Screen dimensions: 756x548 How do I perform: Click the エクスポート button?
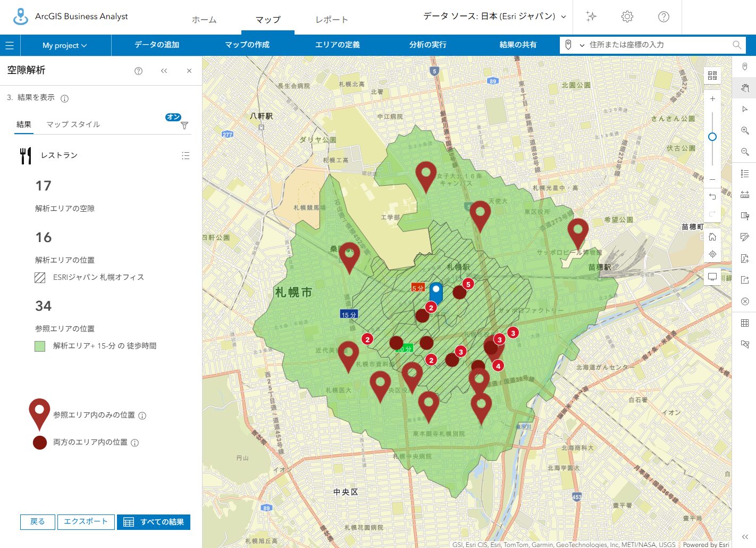[x=86, y=522]
